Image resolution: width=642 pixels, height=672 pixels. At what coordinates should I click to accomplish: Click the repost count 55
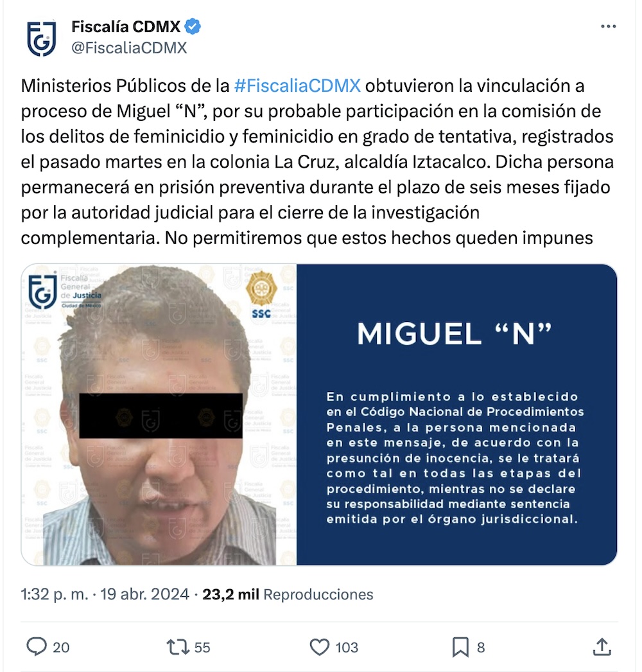(x=202, y=647)
